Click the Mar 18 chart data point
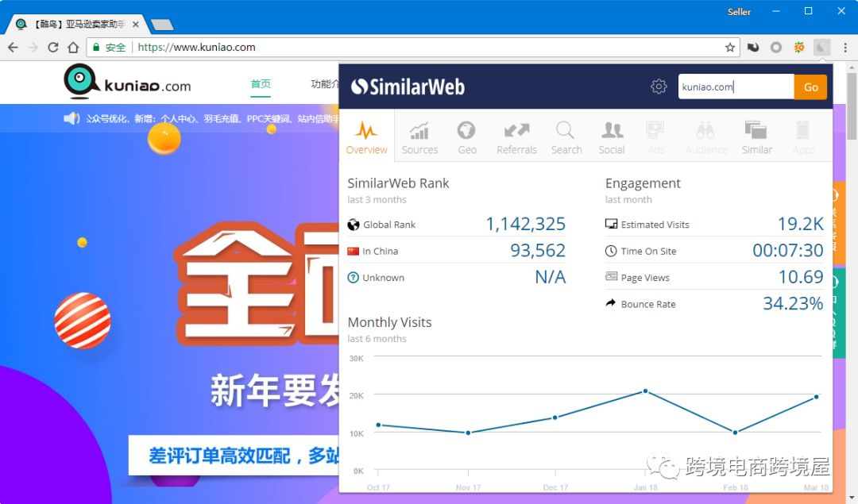 click(817, 397)
